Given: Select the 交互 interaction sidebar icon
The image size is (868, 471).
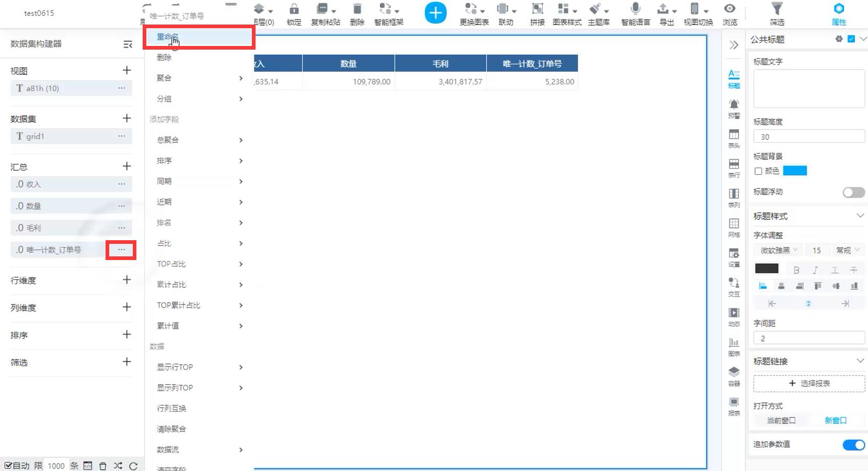Looking at the screenshot, I should [734, 287].
